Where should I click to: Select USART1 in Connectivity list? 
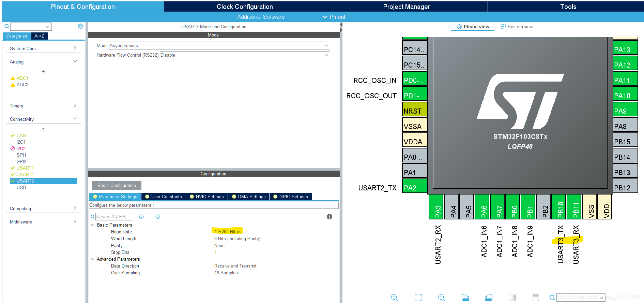tap(25, 168)
